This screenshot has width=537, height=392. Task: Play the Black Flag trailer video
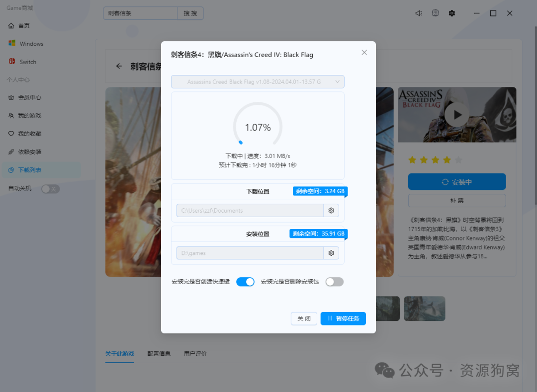[x=457, y=115]
